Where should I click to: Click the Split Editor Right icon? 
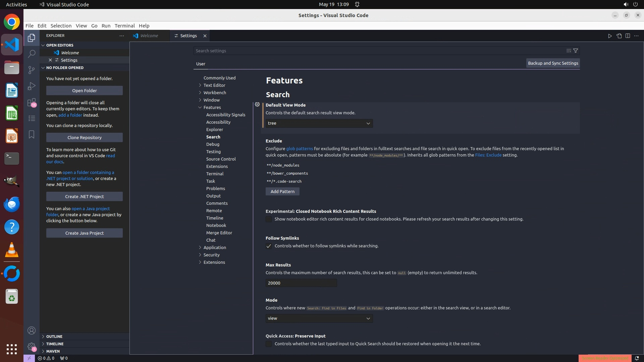coord(628,36)
